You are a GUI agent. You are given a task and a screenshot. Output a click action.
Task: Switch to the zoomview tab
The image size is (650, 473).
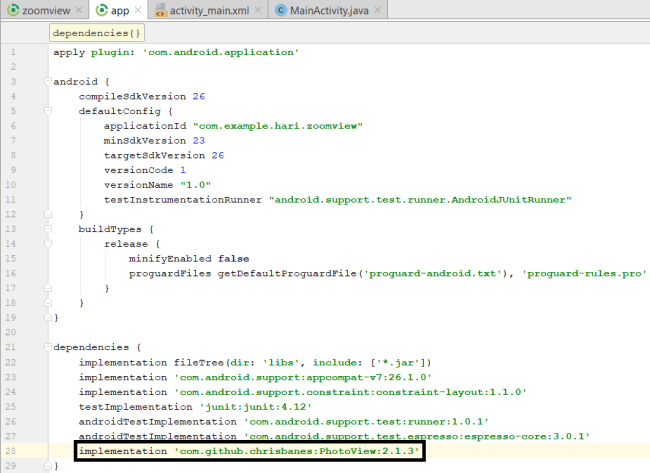(x=45, y=10)
